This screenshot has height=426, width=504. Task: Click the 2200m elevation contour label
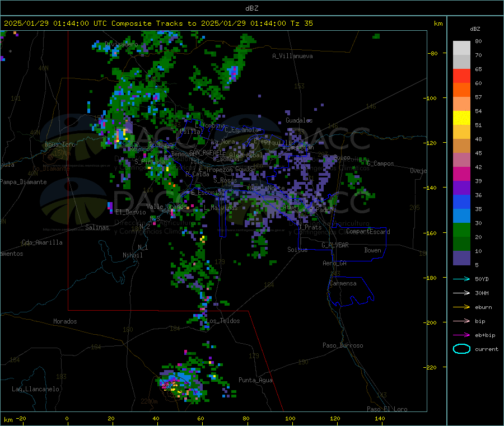(x=149, y=401)
